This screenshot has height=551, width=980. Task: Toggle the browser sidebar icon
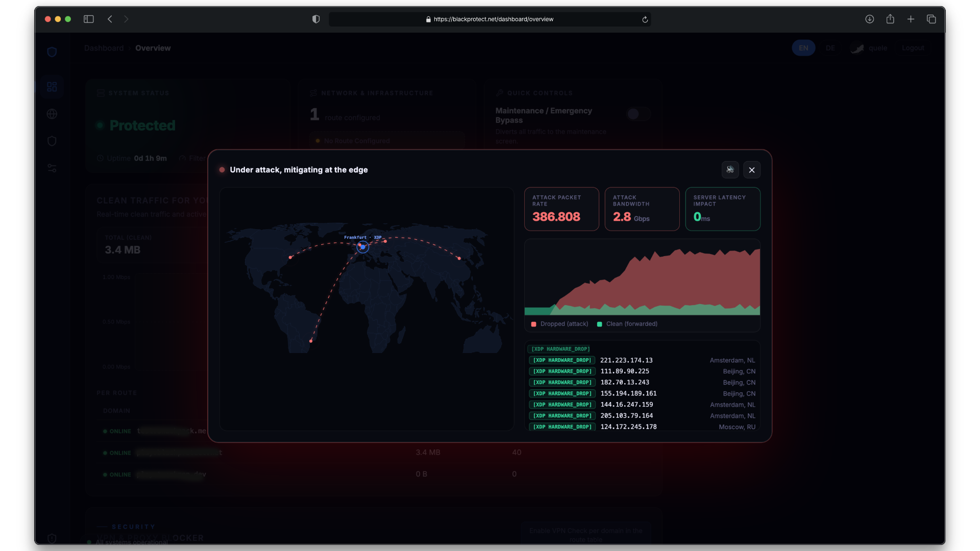coord(89,19)
